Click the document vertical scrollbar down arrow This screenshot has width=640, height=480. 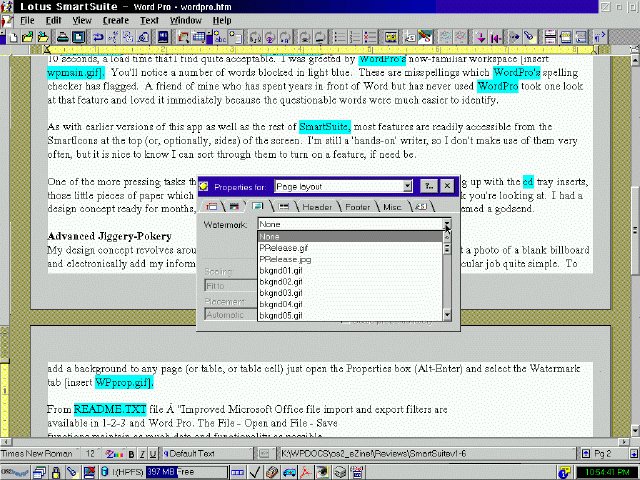(x=635, y=431)
